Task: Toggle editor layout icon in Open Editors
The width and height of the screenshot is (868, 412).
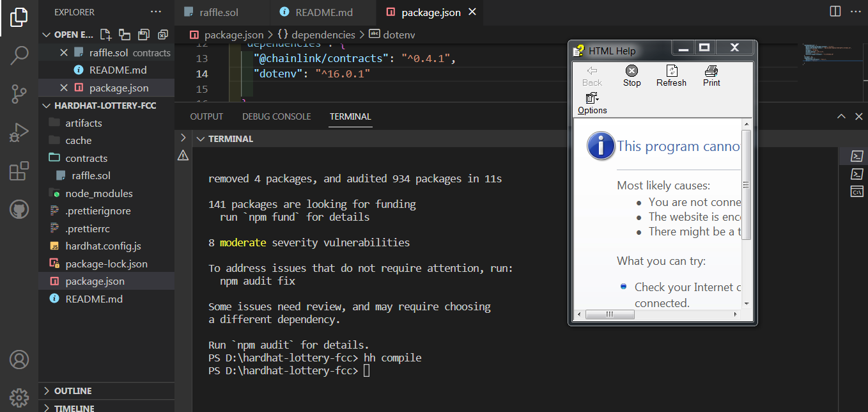Action: coord(125,35)
